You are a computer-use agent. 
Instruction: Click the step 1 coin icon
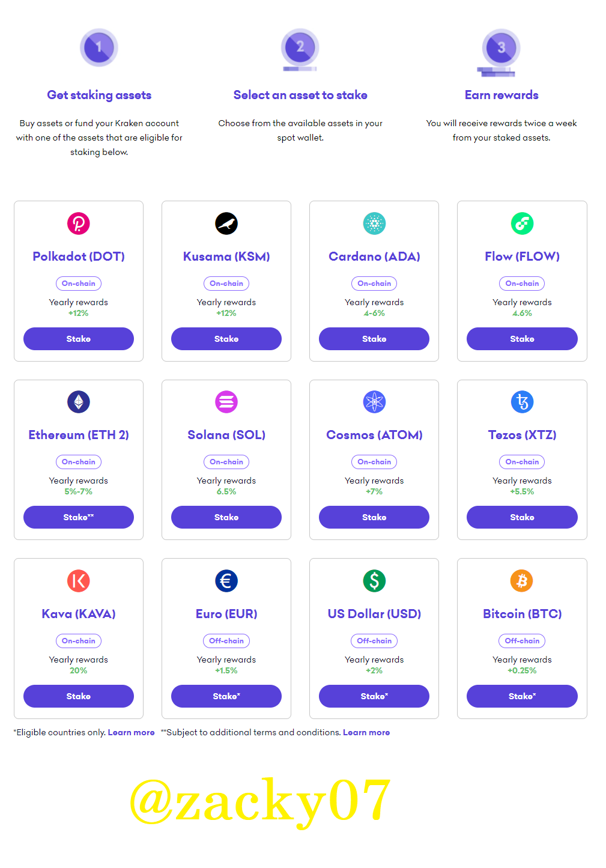99,47
